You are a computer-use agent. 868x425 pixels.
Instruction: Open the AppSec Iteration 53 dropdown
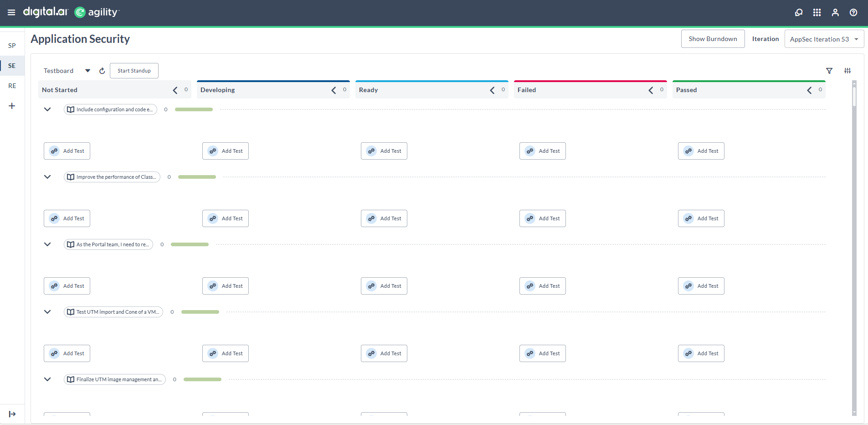coord(824,39)
